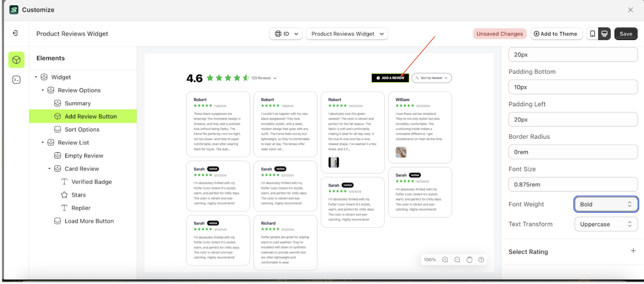This screenshot has width=644, height=284.
Task: Click the exit/back icon in left rail
Action: pos(15,33)
